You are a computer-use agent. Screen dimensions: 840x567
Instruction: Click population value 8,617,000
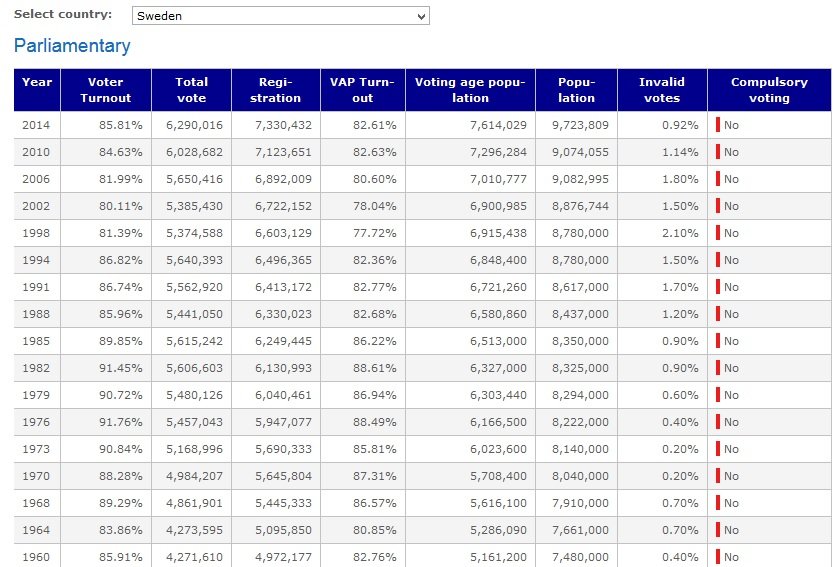580,287
